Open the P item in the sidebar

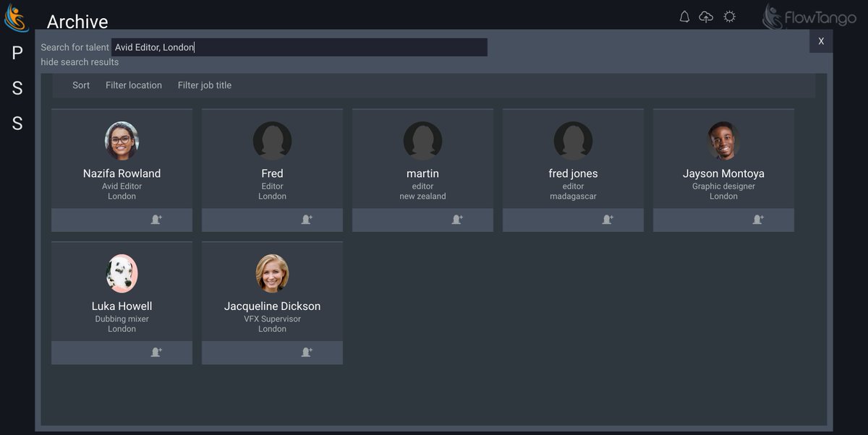point(17,53)
